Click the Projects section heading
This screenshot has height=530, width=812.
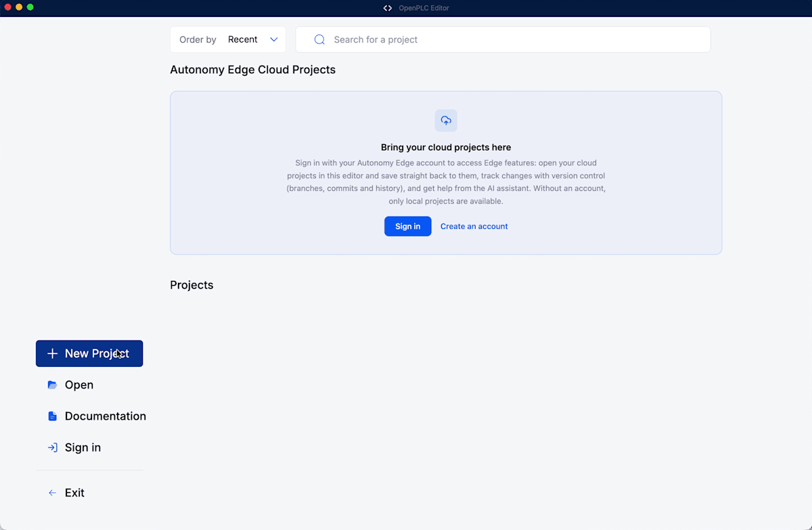point(191,285)
